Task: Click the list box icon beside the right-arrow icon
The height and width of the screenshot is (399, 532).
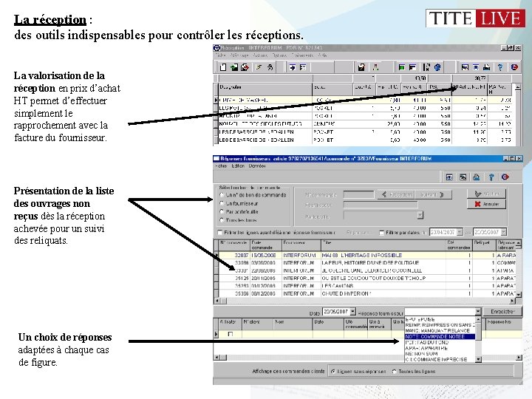Action: [303, 67]
